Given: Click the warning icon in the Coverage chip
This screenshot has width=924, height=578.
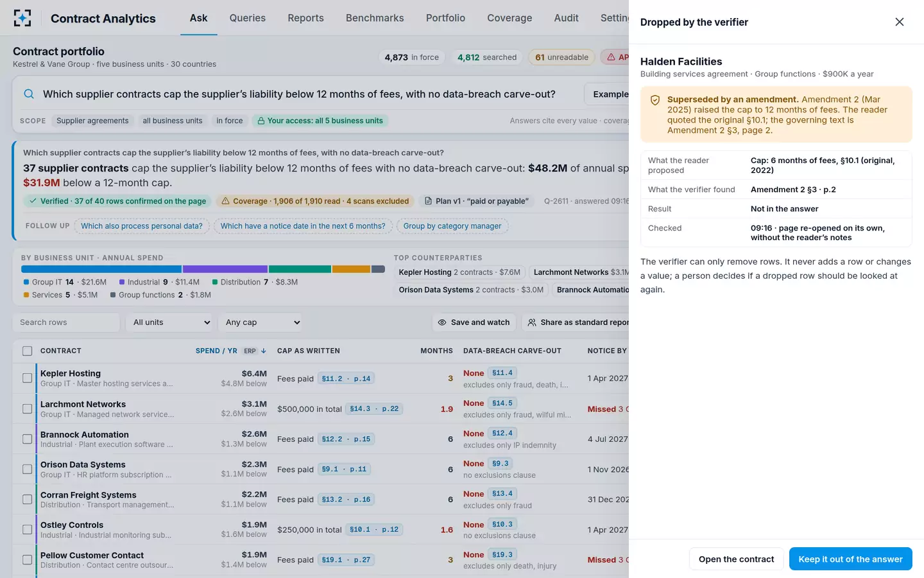Looking at the screenshot, I should point(225,201).
